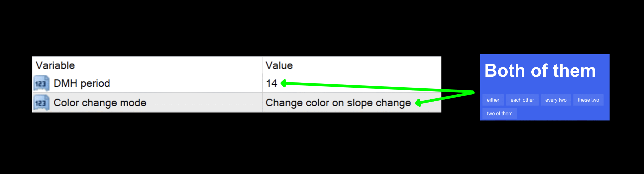Pick the 'these two' chip

click(588, 100)
